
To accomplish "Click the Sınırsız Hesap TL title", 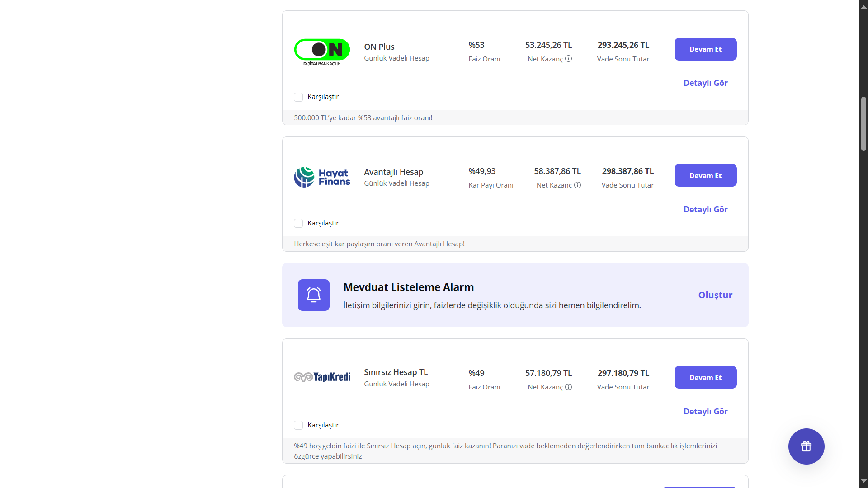I will pyautogui.click(x=396, y=372).
